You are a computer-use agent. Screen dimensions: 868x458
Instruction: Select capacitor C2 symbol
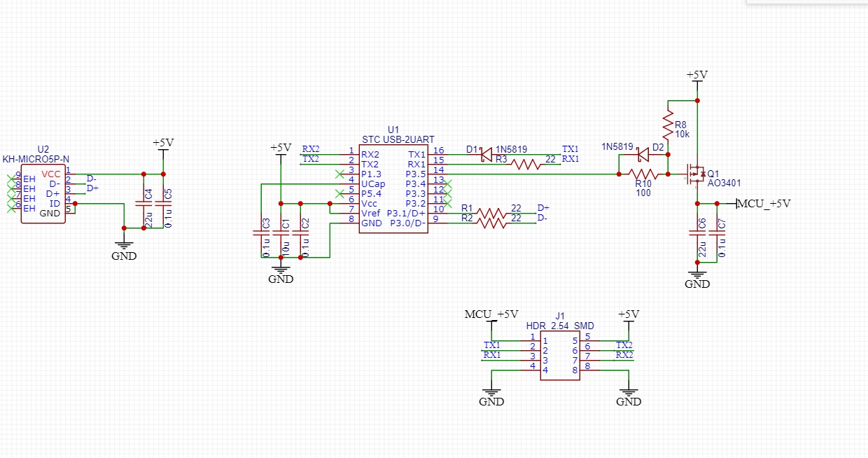point(300,232)
